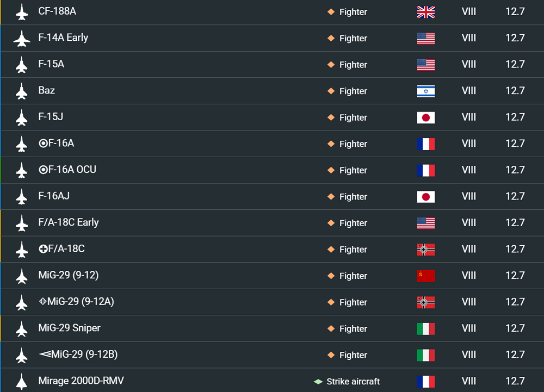
Task: Click the Japan flag next to F-15J
Action: [426, 117]
